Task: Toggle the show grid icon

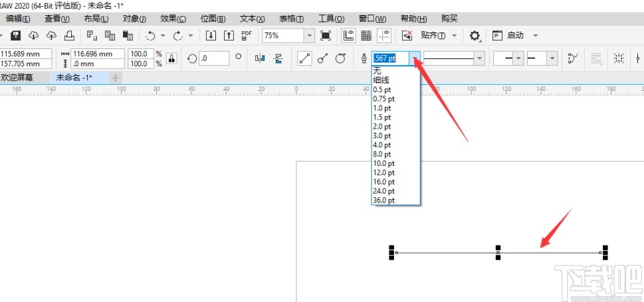Action: pyautogui.click(x=366, y=36)
